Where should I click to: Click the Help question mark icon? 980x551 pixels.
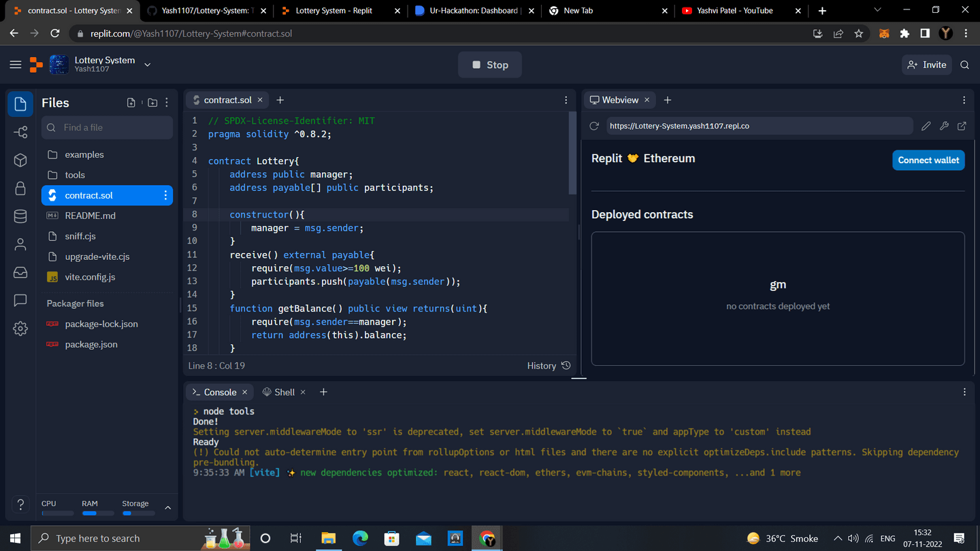tap(20, 505)
